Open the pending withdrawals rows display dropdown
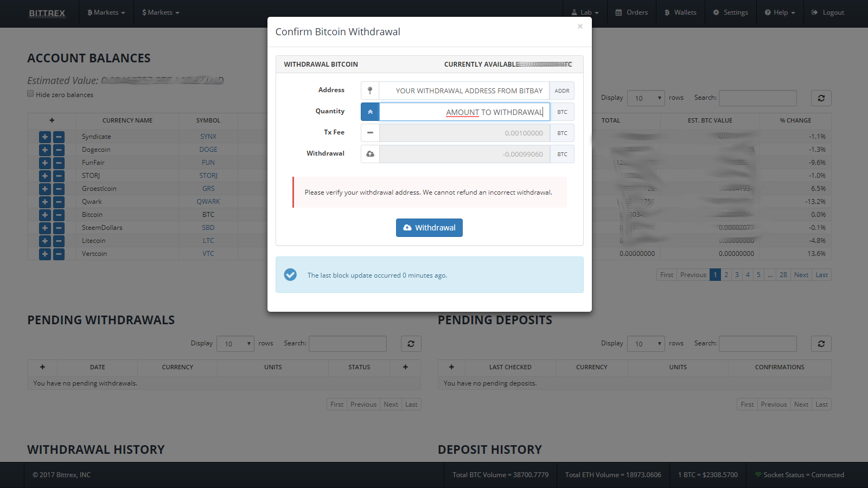The width and height of the screenshot is (868, 488). coord(235,344)
